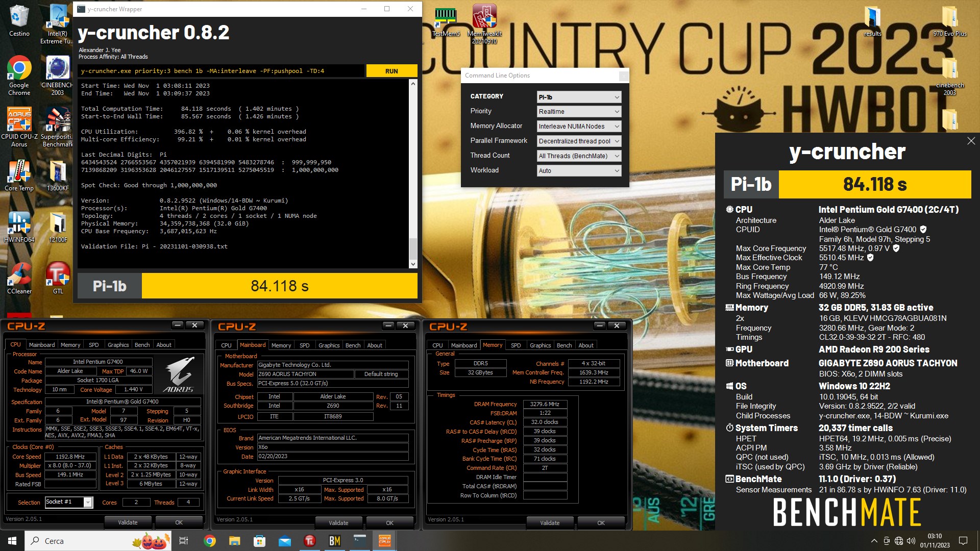Open network tray icon

[899, 541]
